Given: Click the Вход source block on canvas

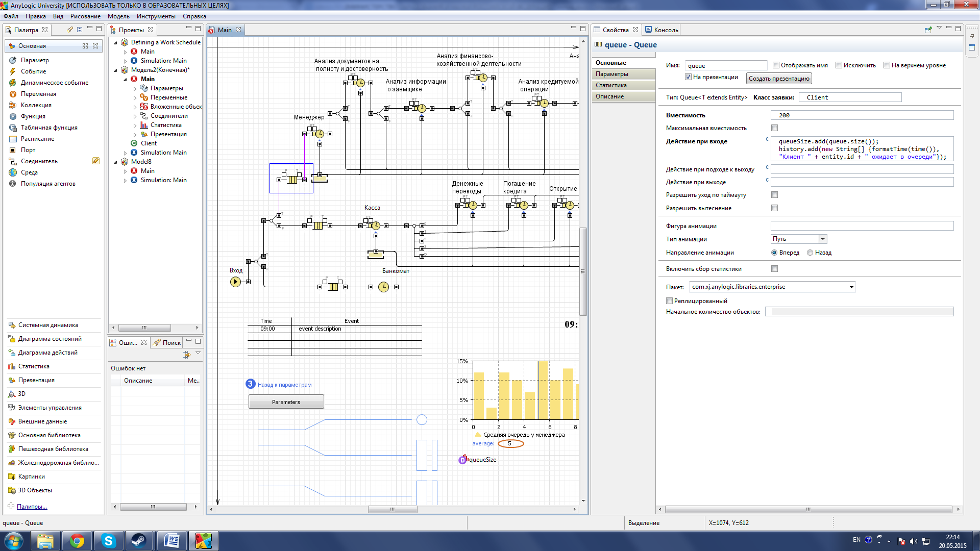Looking at the screenshot, I should pyautogui.click(x=235, y=282).
